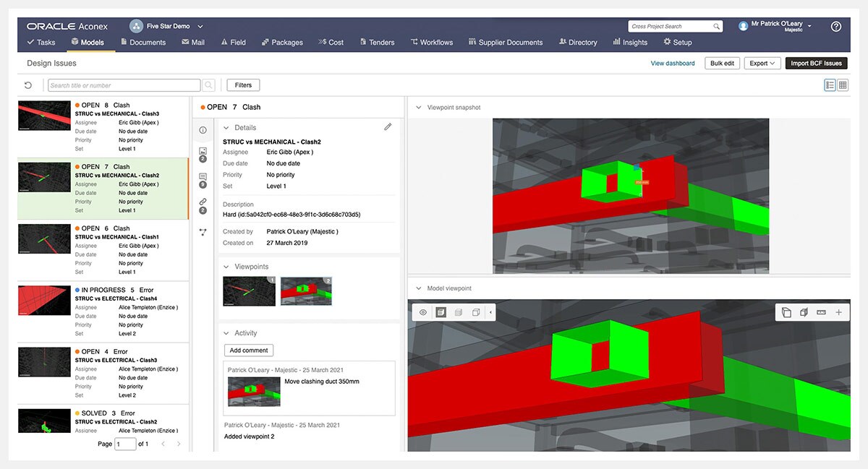
Task: Open the Workflows menu
Action: pos(432,42)
